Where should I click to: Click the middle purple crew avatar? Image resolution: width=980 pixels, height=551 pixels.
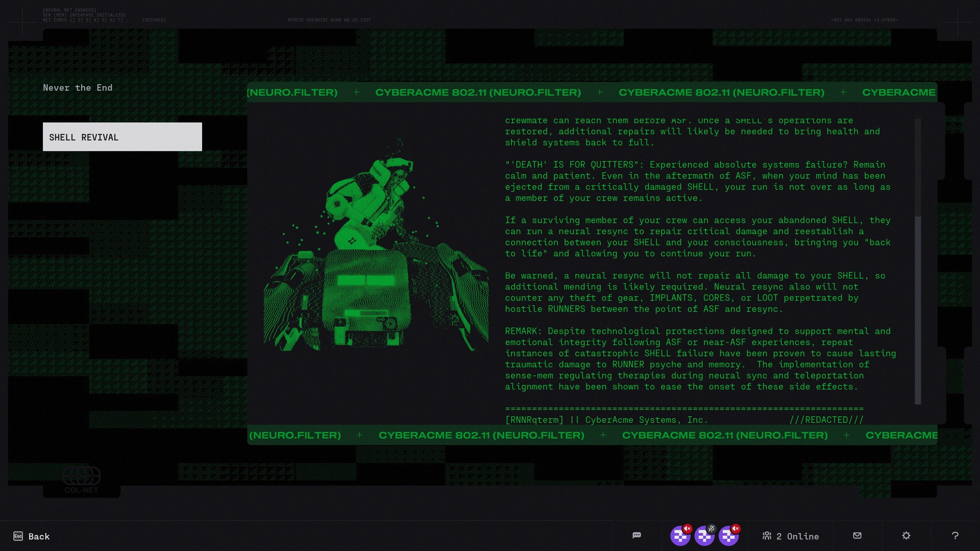[704, 536]
